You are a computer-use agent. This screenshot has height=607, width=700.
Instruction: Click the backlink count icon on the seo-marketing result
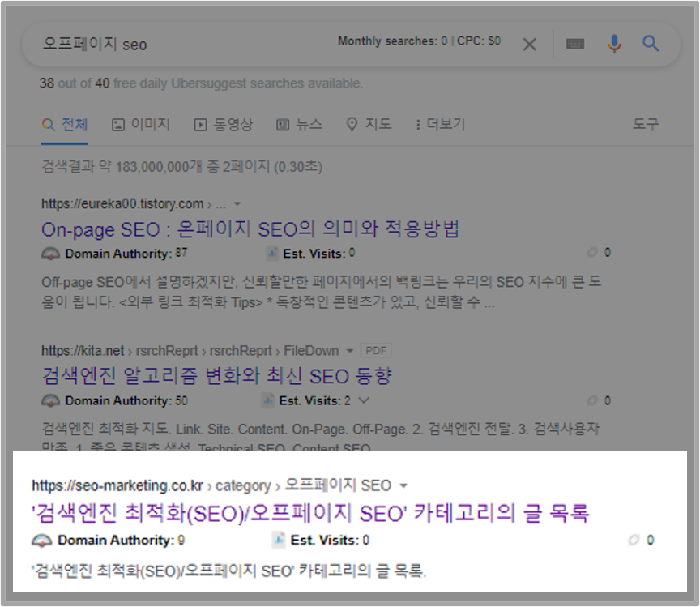(634, 540)
